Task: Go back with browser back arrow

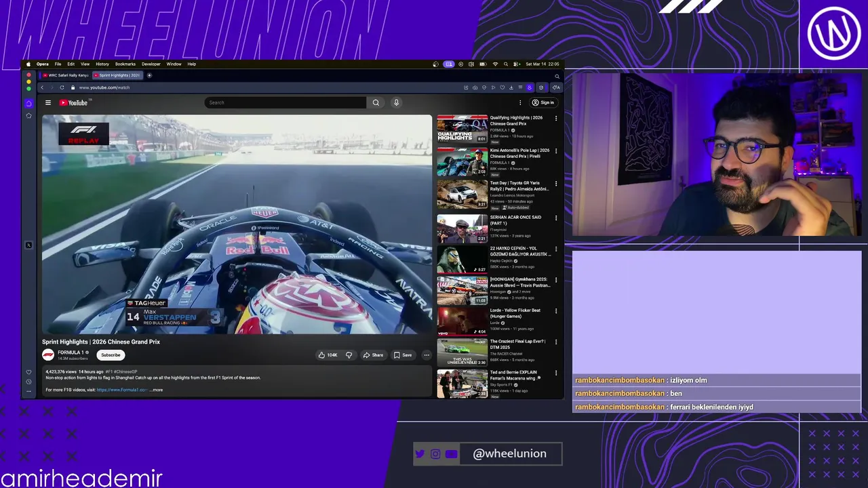Action: click(x=42, y=87)
